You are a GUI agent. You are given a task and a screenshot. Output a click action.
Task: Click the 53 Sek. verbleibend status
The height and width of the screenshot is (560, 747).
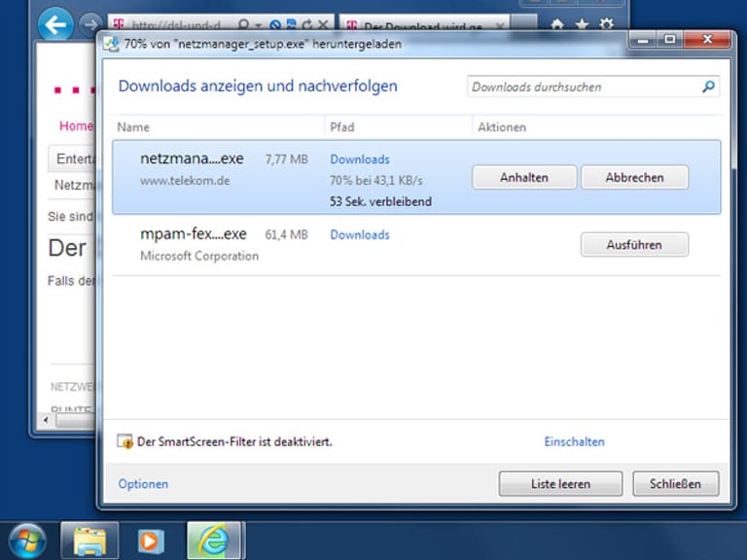pos(380,201)
